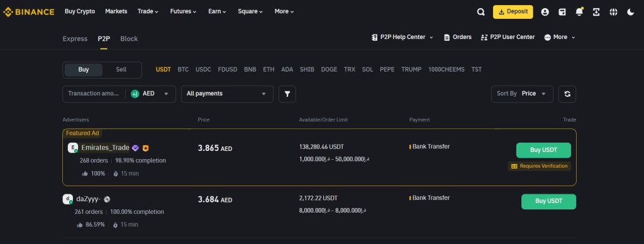This screenshot has height=244, width=644.
Task: Click the diamond badge beside Emirates_Trade
Action: [136, 148]
